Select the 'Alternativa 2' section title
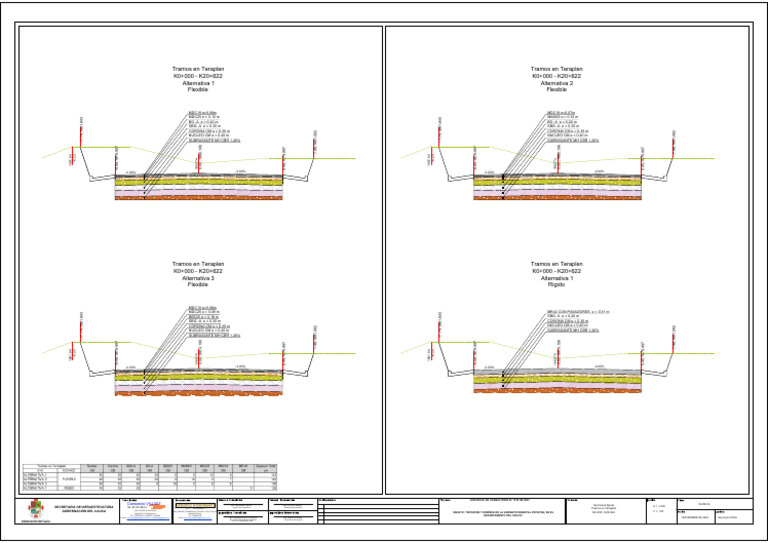This screenshot has height=543, width=768. point(556,83)
